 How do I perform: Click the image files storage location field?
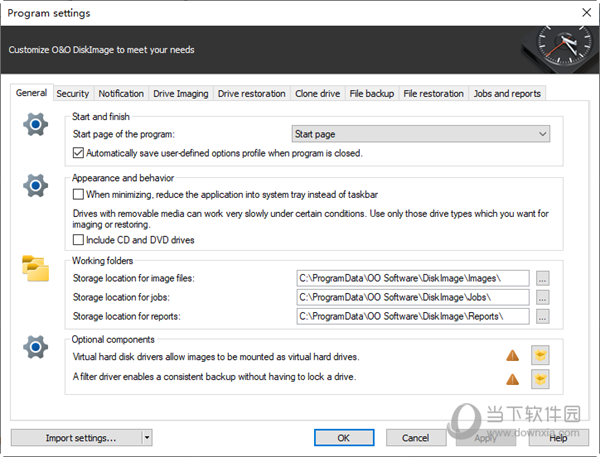[x=413, y=278]
